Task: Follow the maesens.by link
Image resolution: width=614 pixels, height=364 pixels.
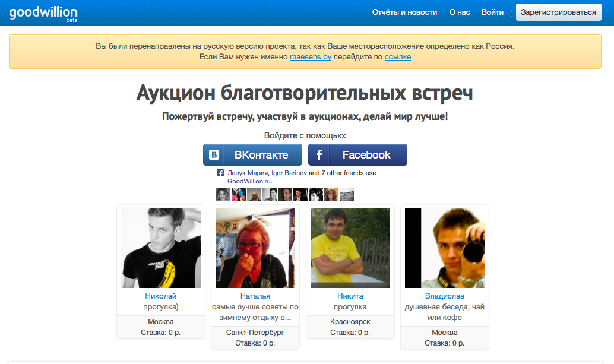Action: pos(311,57)
